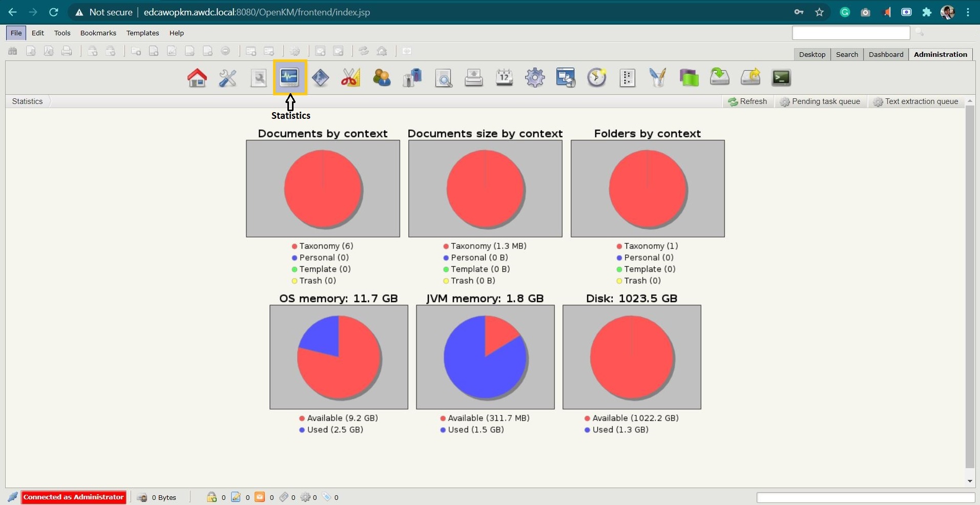Click the vertical scrollbar thumb
980x505 pixels.
click(x=970, y=287)
